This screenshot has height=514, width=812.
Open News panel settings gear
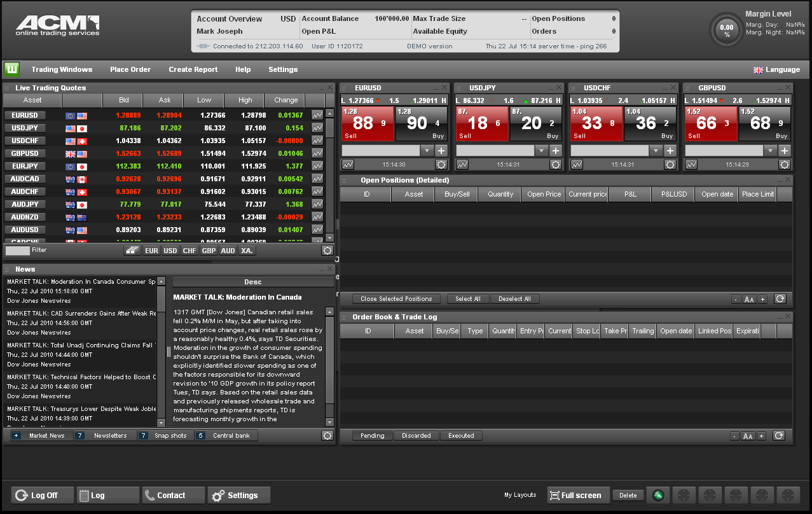pos(327,436)
